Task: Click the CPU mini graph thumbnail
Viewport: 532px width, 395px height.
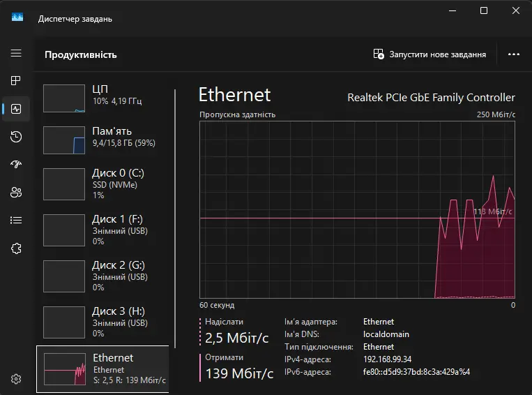Action: [x=64, y=98]
